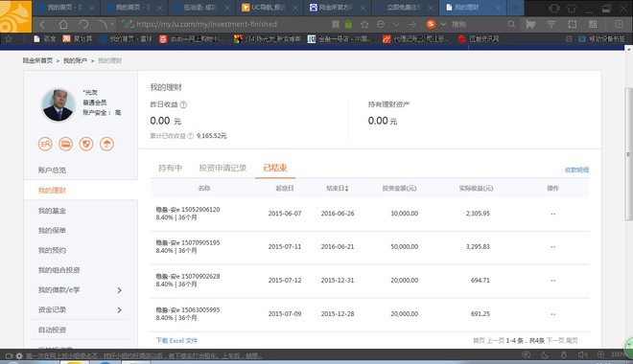Open the 移动设备书签 bookmark folder
Screen dimensions: 633x364
point(601,38)
